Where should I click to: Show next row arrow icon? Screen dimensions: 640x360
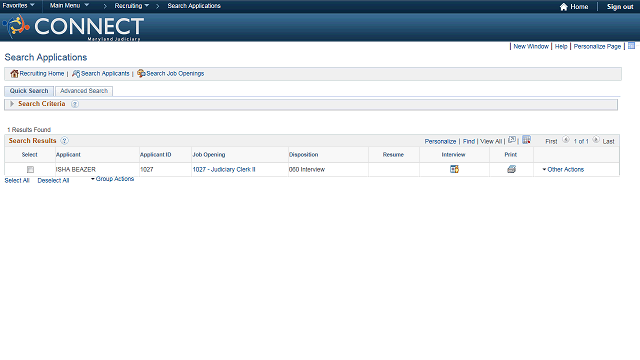click(x=596, y=140)
